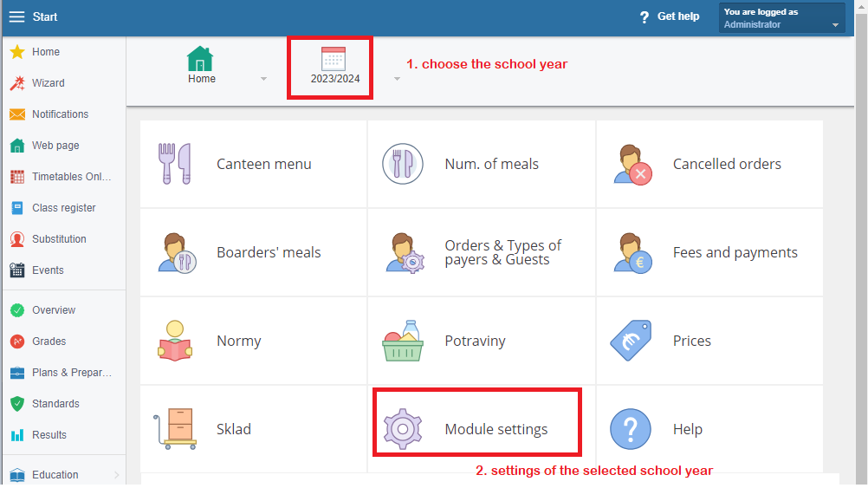The width and height of the screenshot is (868, 488).
Task: Click the blue Help question mark icon
Action: click(631, 429)
